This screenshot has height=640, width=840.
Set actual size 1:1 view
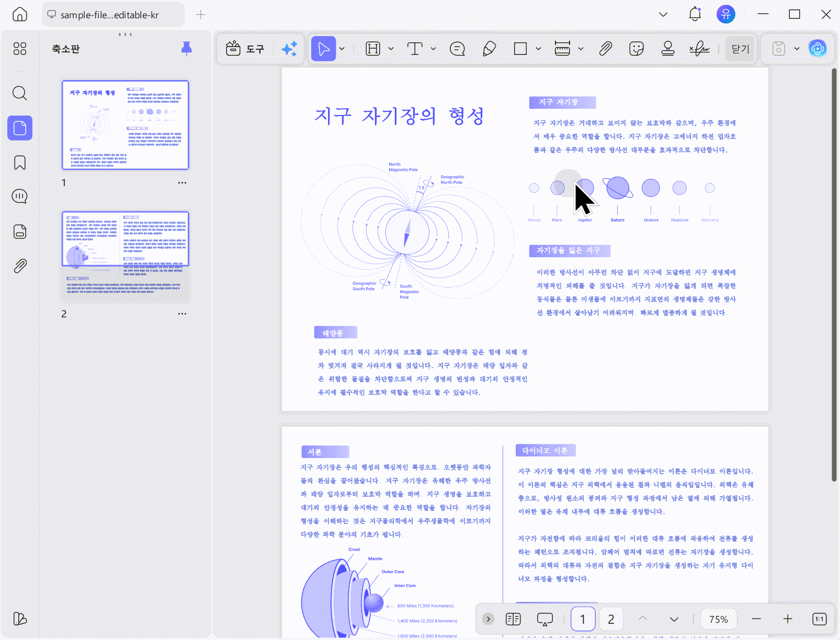[819, 619]
